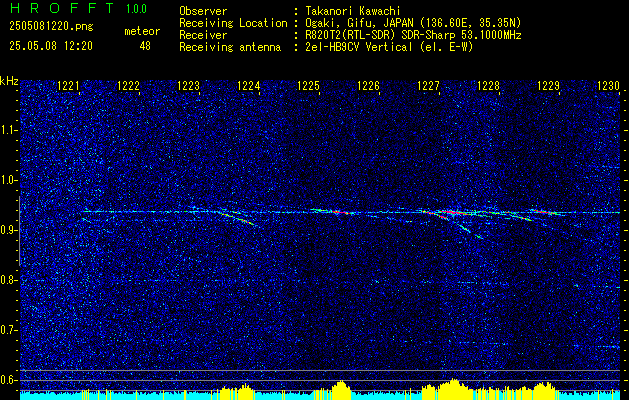Click the 0.9 kHz axis label

[8, 230]
